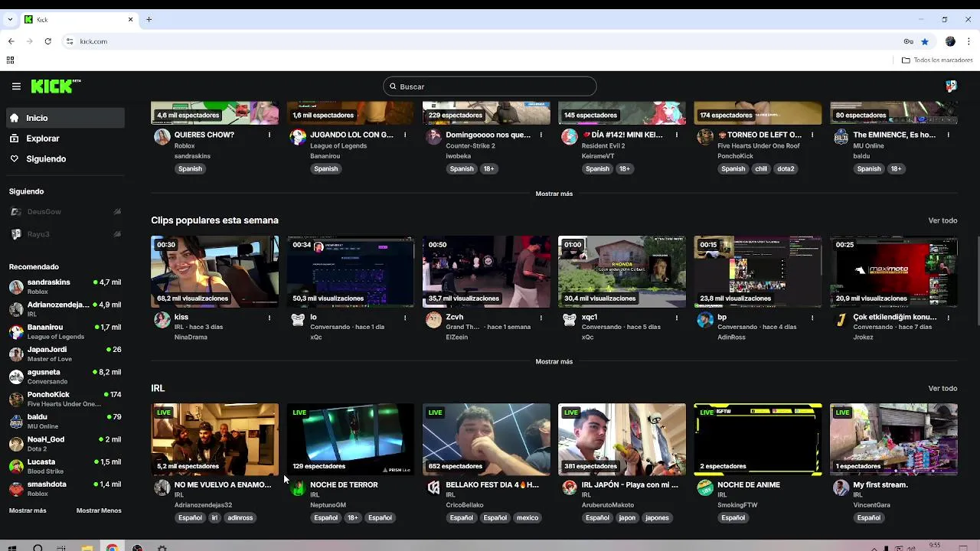The height and width of the screenshot is (551, 980).
Task: Click PonchoKick avatar under TORNEO DE LEFT
Action: [x=705, y=137]
